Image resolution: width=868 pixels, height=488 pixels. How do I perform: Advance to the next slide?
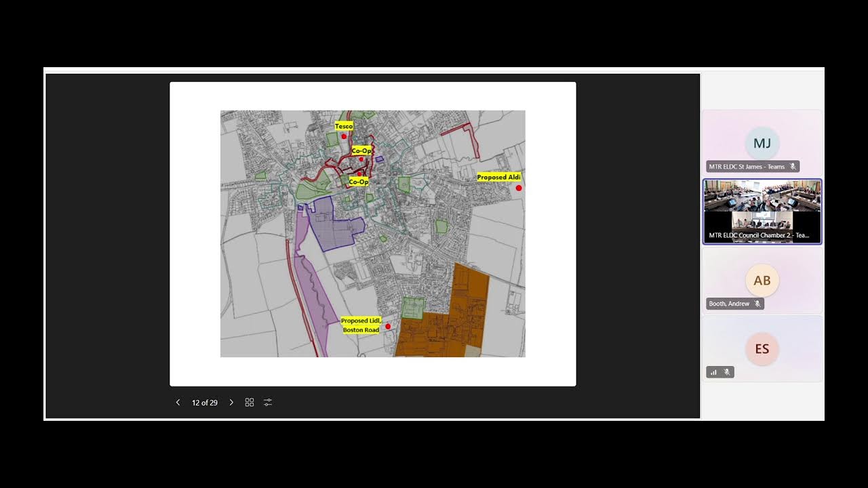(x=231, y=403)
